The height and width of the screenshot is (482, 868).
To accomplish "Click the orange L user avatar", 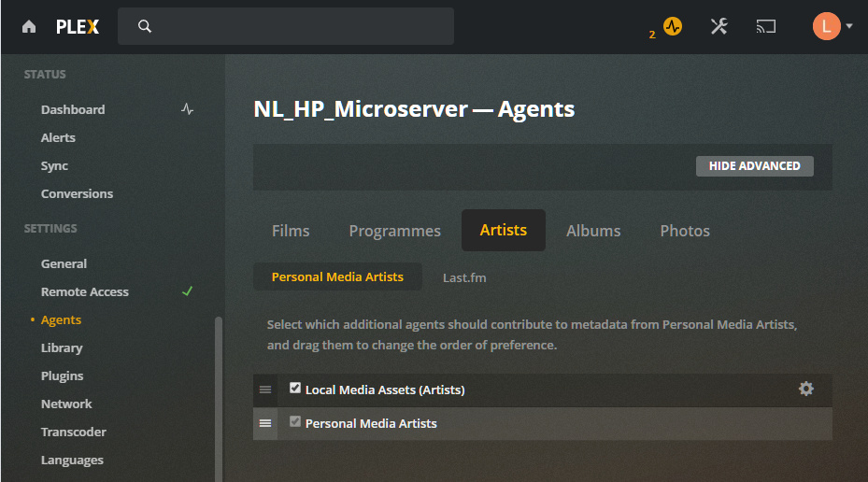I will click(x=827, y=26).
